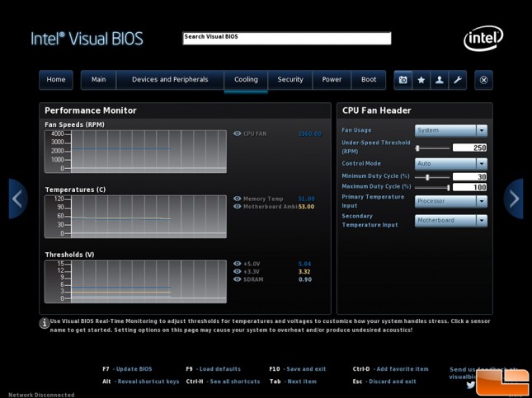
Task: Open the user profile icon
Action: [x=440, y=80]
